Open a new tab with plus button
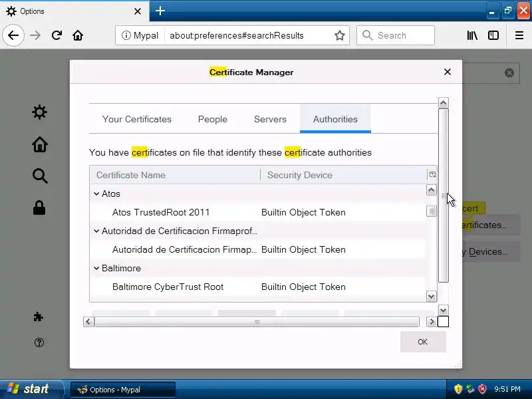The image size is (532, 399). click(160, 11)
